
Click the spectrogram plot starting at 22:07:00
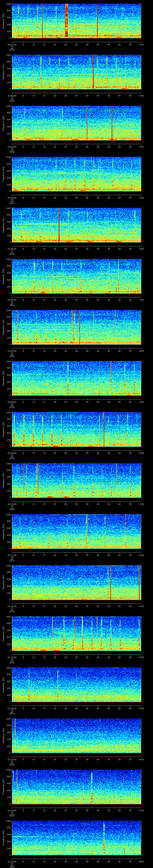(x=77, y=327)
